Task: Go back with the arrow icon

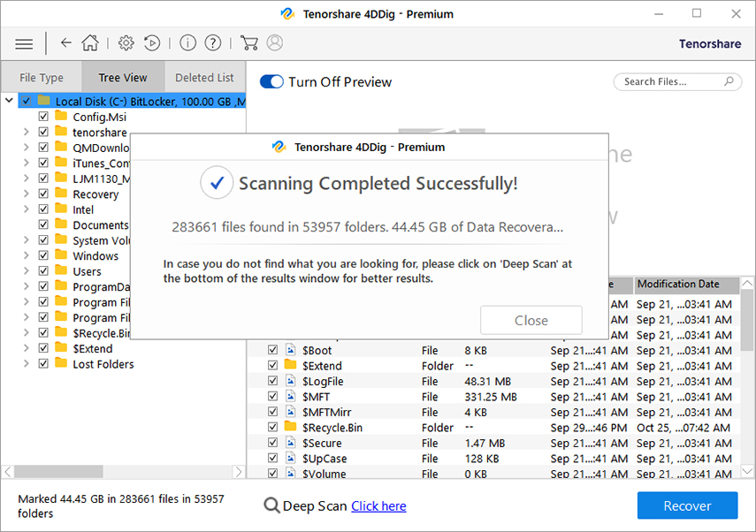Action: tap(66, 43)
